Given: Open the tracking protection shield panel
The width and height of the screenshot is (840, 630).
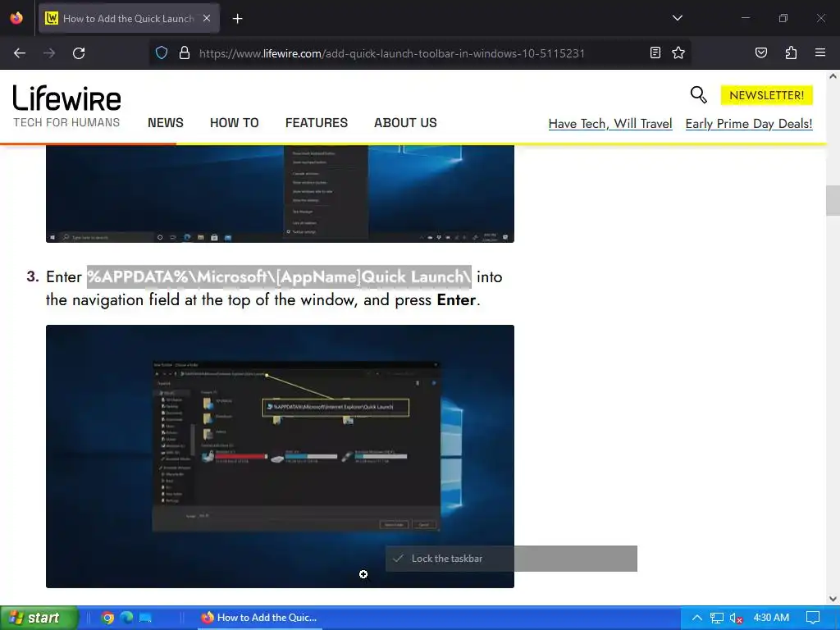Looking at the screenshot, I should tap(162, 53).
